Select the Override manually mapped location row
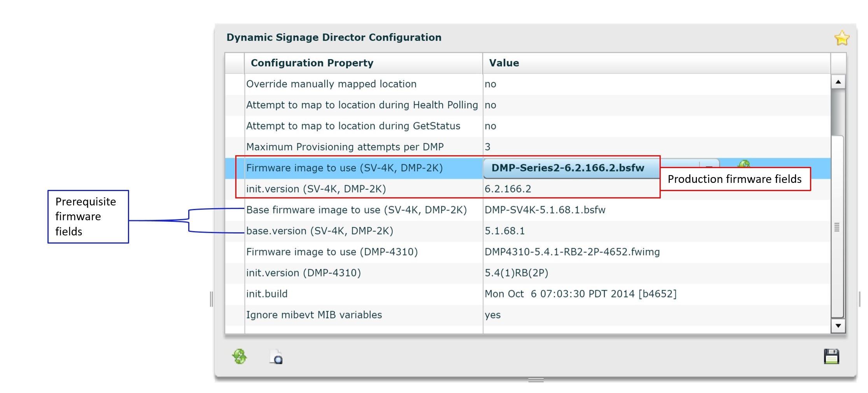Image resolution: width=868 pixels, height=393 pixels. tap(528, 84)
